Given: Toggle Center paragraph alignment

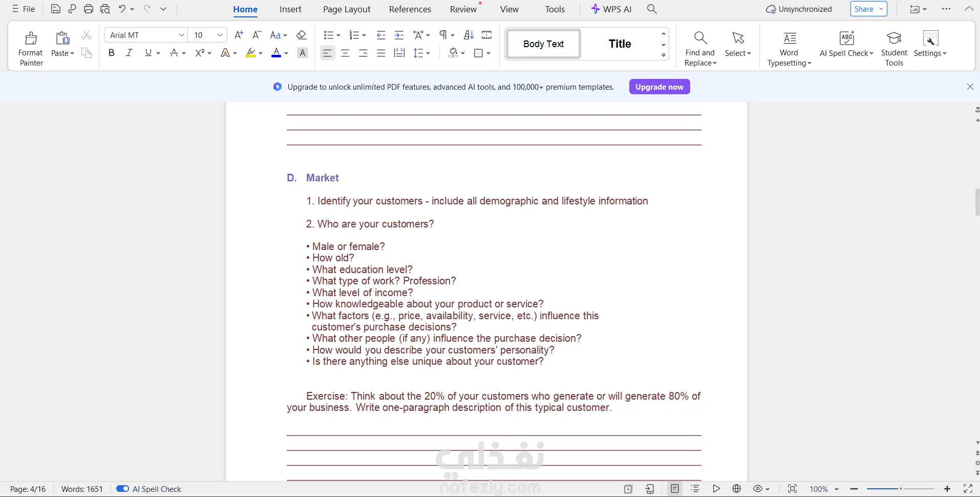Looking at the screenshot, I should click(346, 53).
